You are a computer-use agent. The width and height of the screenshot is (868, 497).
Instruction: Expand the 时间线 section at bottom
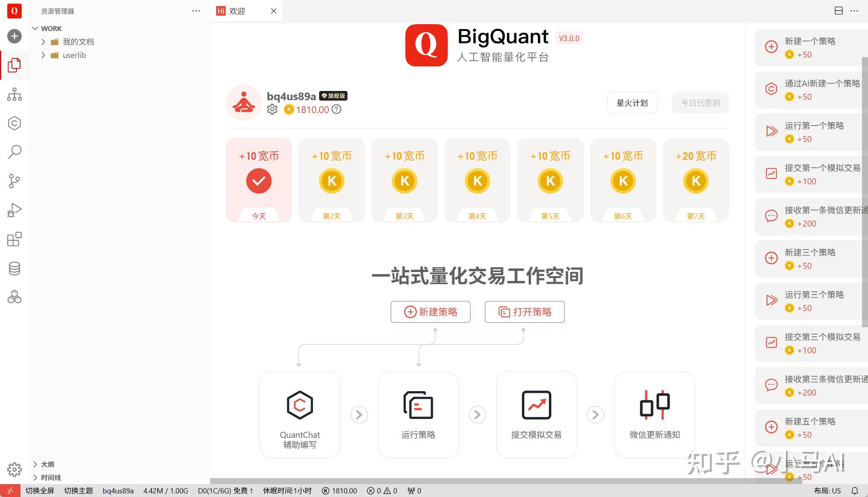(x=50, y=477)
